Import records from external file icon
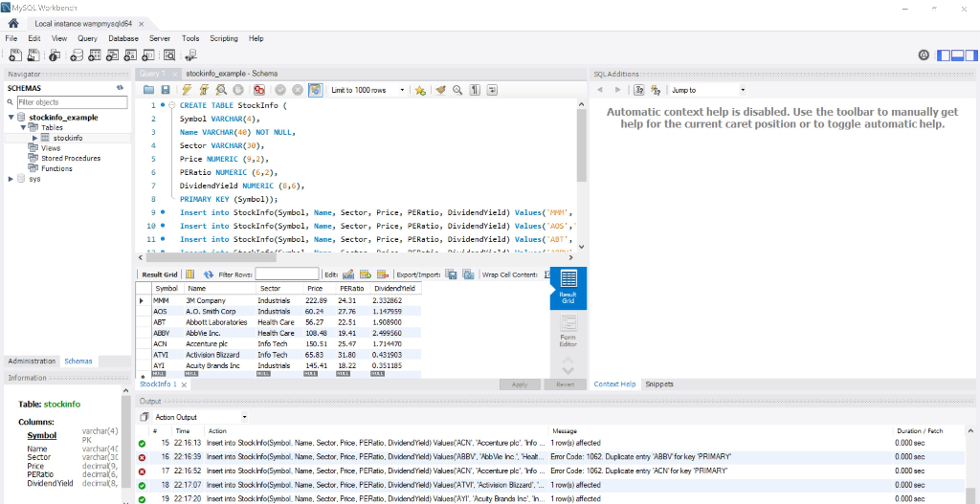Viewport: 980px width, 504px height. (x=468, y=274)
